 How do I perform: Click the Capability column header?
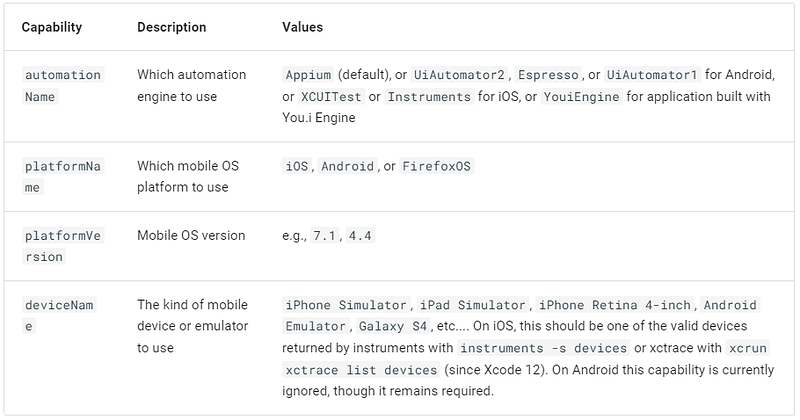[x=52, y=27]
